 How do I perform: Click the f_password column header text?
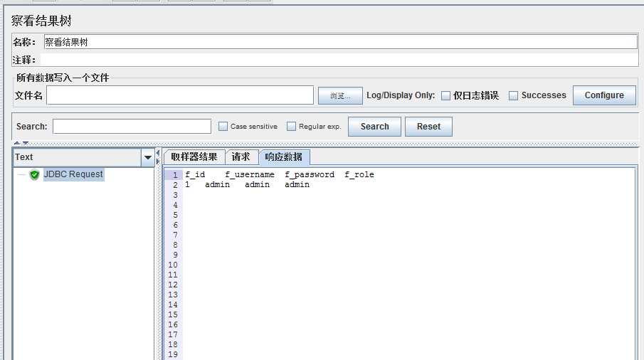tap(310, 175)
